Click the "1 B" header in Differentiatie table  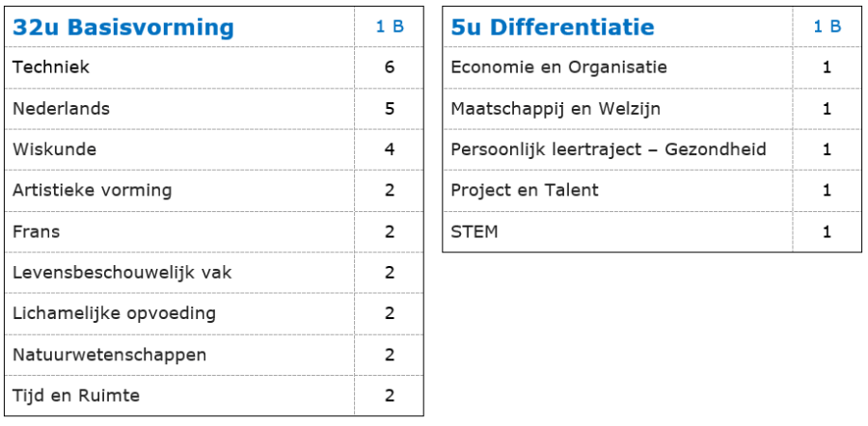click(x=827, y=27)
